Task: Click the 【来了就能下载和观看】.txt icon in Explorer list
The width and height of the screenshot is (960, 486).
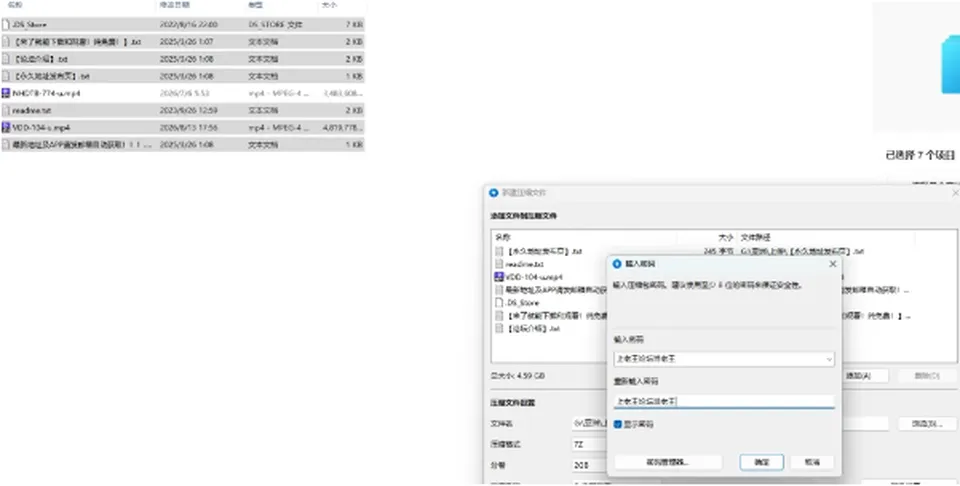Action: coord(6,42)
